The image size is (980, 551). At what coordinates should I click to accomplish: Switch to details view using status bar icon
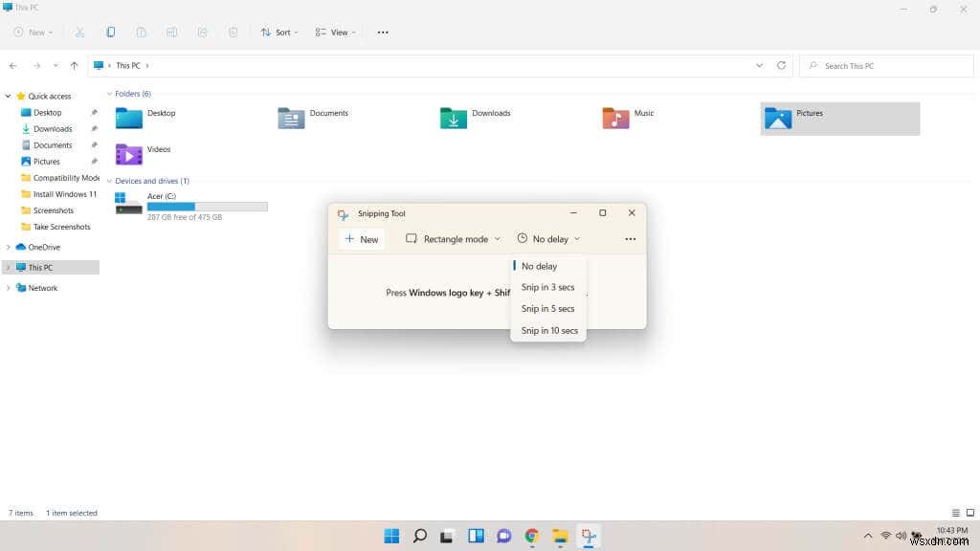[954, 512]
